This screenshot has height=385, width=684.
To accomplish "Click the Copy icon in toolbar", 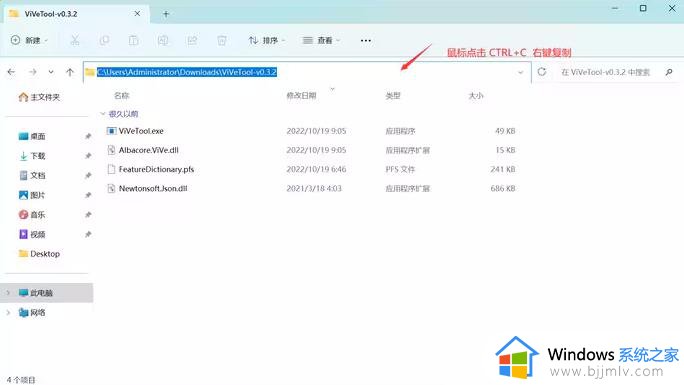I will point(104,40).
